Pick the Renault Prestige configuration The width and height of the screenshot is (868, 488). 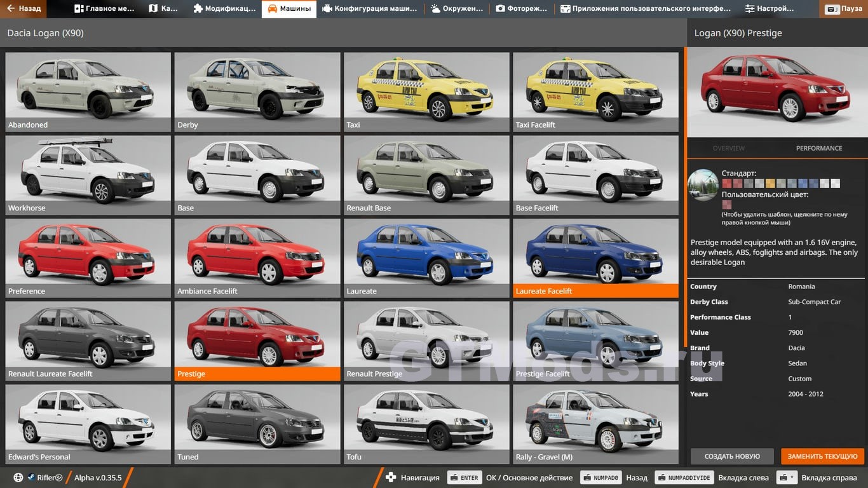click(426, 341)
